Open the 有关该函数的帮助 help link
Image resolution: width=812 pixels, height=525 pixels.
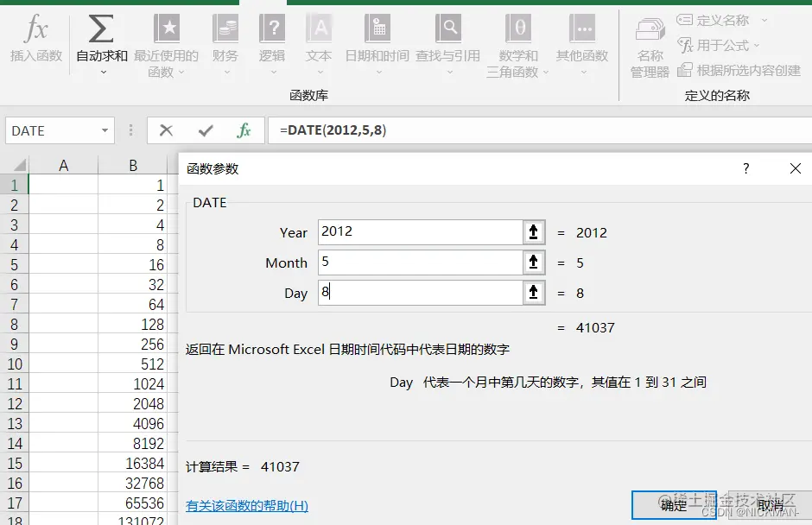click(247, 503)
